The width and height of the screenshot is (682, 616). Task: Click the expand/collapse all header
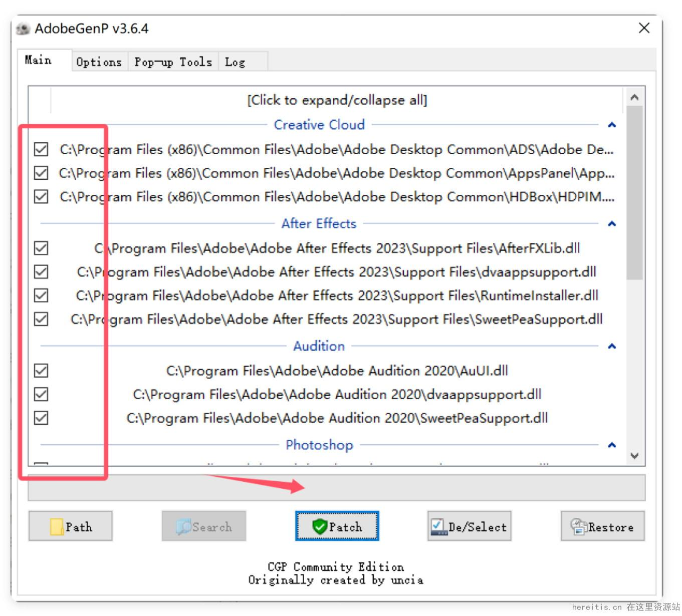pos(337,100)
